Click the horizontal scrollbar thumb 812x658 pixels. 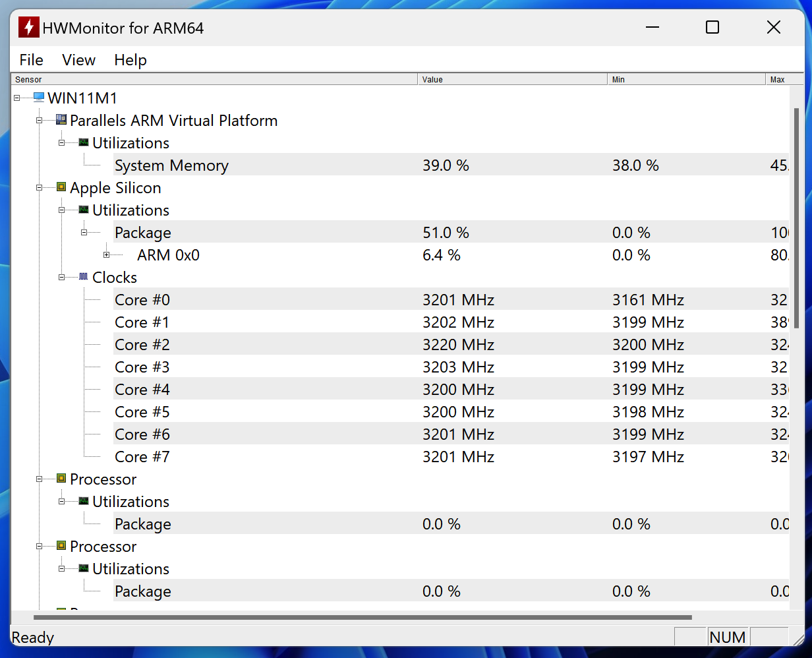(362, 618)
